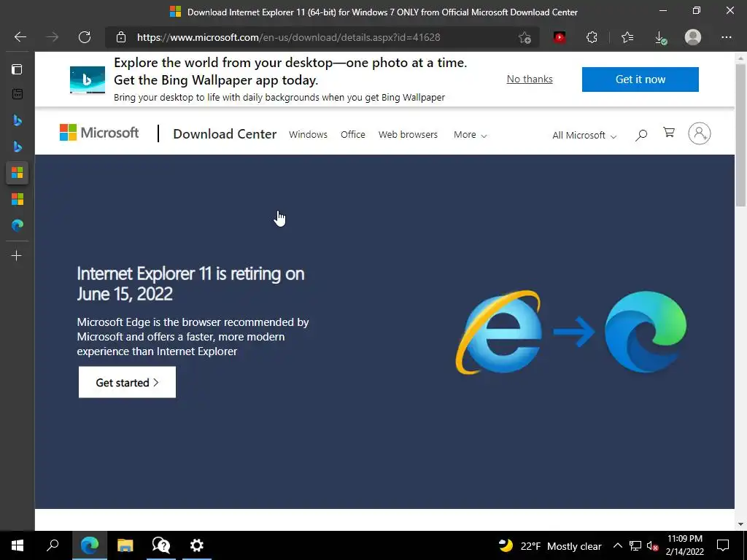Open the browser profile avatar
The image size is (747, 560).
point(693,37)
